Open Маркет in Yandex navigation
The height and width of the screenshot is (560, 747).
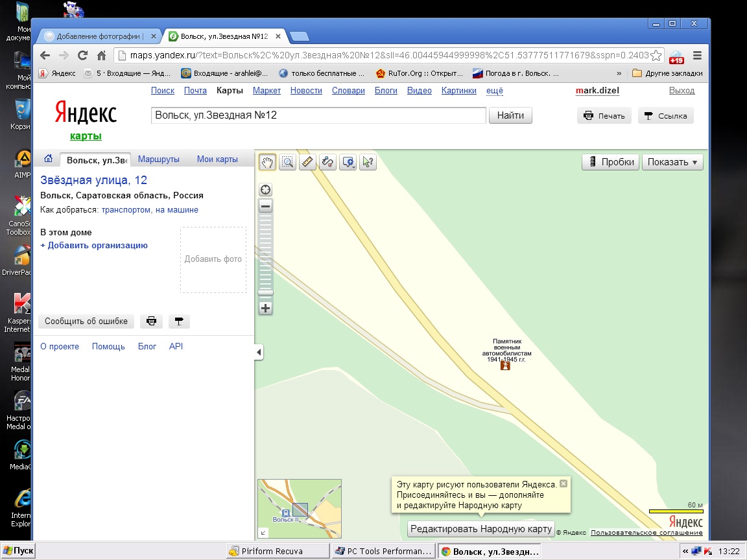(267, 91)
